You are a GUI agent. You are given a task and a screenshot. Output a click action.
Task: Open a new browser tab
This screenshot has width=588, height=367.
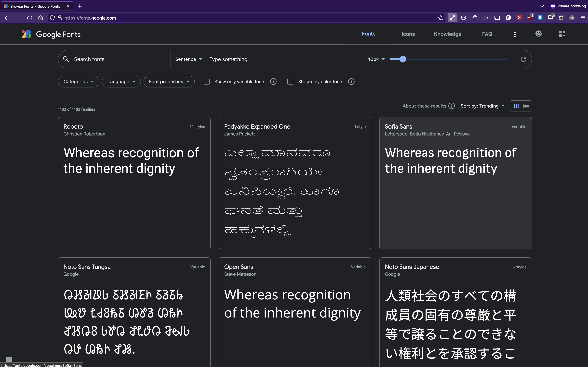click(x=80, y=6)
